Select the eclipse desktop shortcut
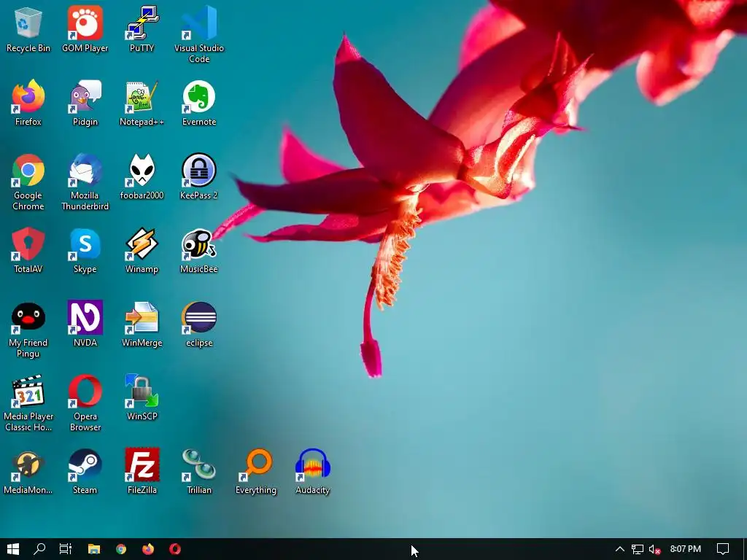 (x=199, y=324)
